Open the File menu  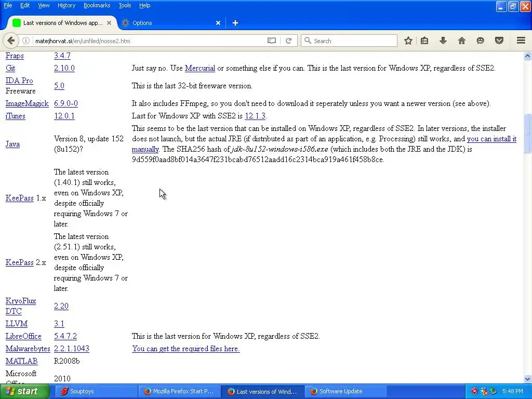(x=8, y=5)
